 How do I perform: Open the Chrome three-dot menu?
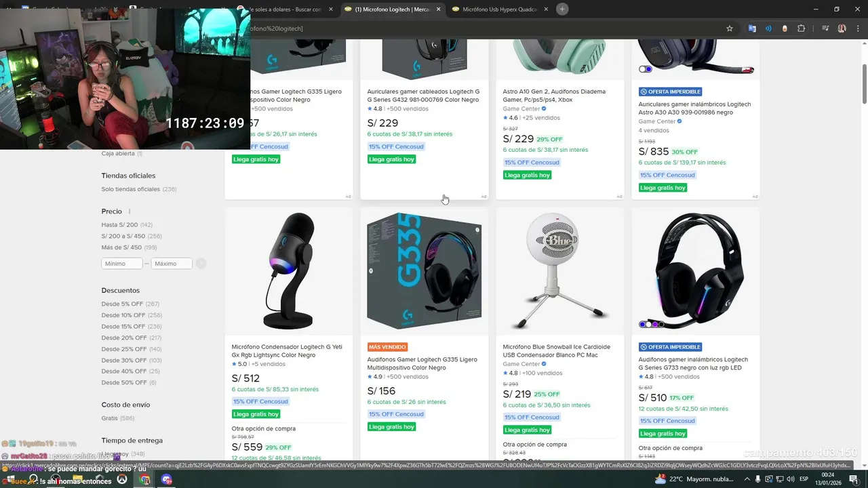pyautogui.click(x=857, y=28)
